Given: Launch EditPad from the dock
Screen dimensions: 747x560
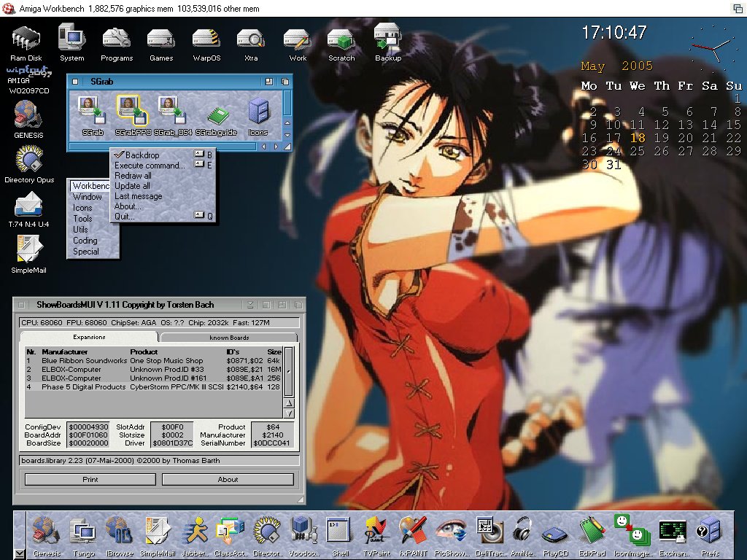Looking at the screenshot, I should click(592, 536).
